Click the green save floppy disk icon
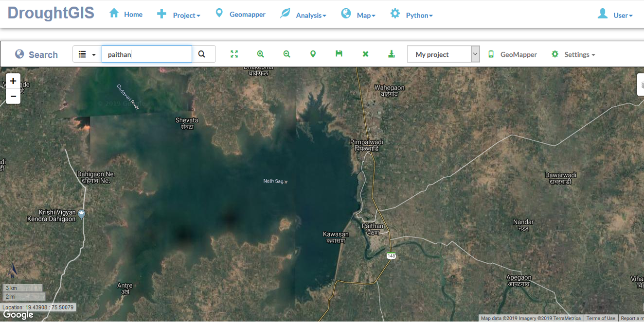This screenshot has height=323, width=644. [339, 53]
